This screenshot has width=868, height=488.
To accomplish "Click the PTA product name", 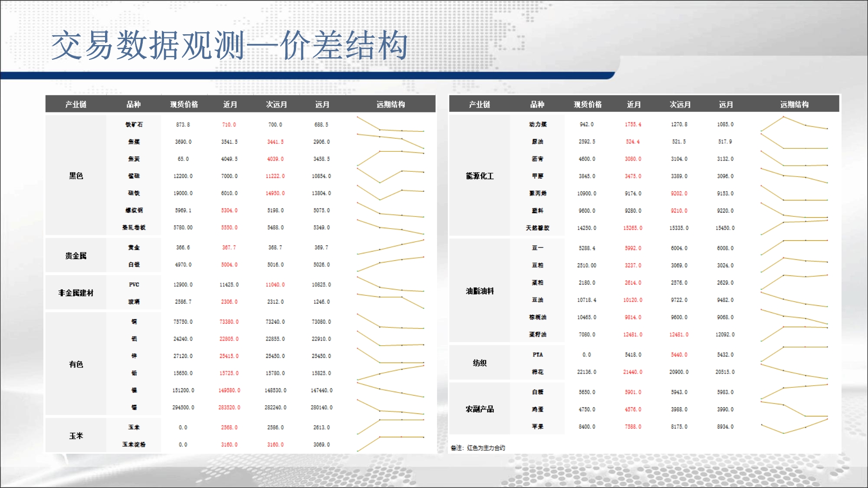I will coord(538,355).
